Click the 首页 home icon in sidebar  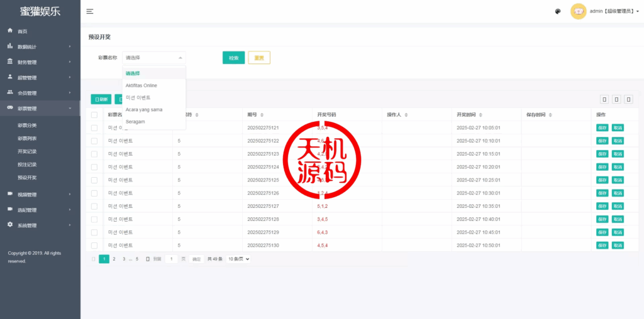[x=10, y=30]
